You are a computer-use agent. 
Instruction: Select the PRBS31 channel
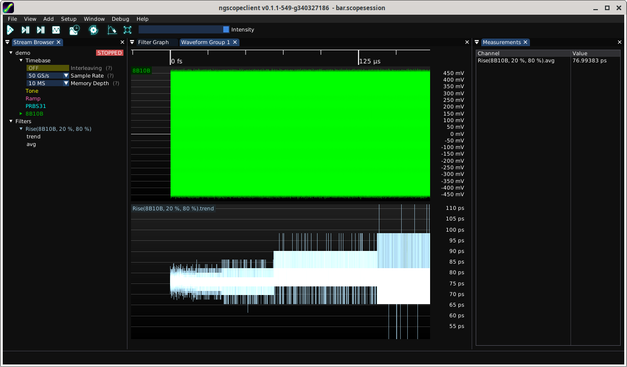point(36,106)
